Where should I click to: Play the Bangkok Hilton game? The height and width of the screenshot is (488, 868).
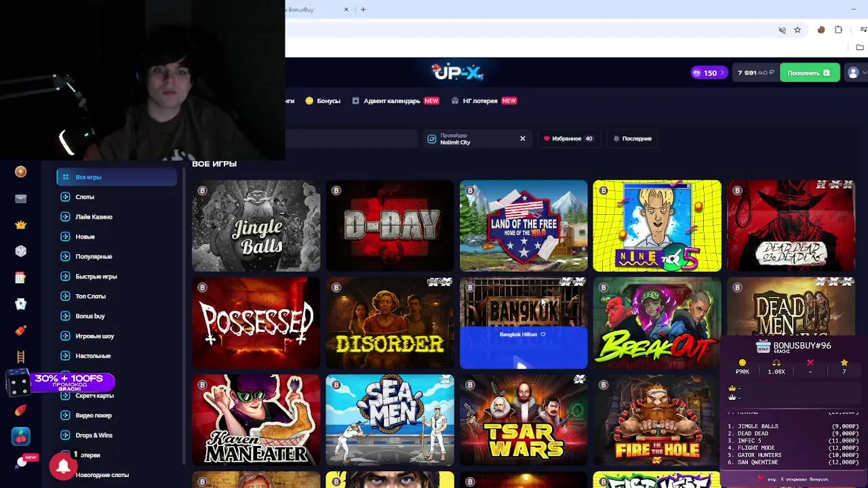[520, 364]
